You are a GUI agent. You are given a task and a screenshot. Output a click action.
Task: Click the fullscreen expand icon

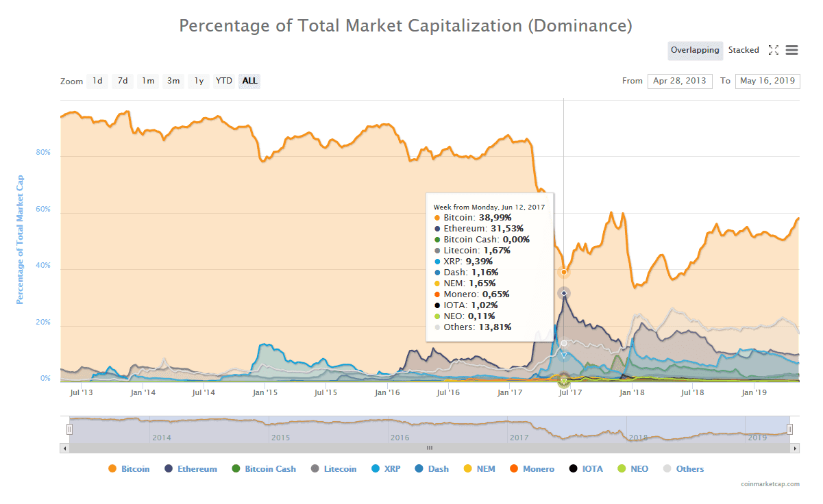[x=774, y=50]
